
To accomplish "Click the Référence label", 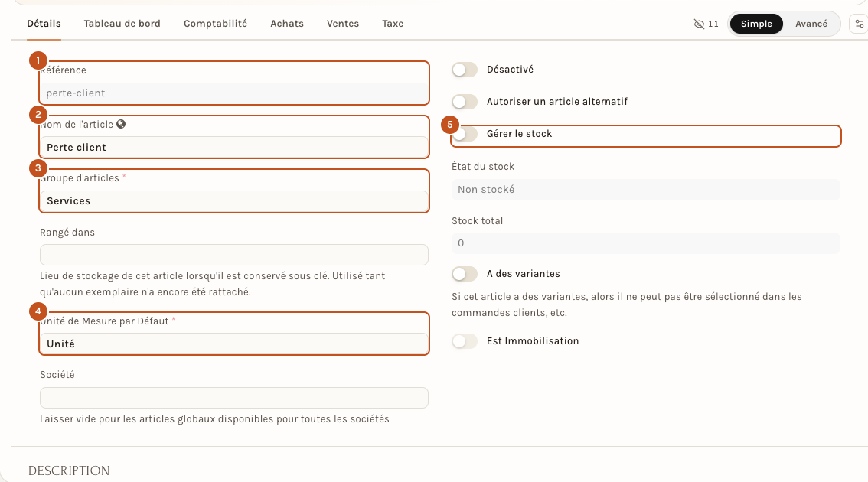I will click(x=63, y=70).
